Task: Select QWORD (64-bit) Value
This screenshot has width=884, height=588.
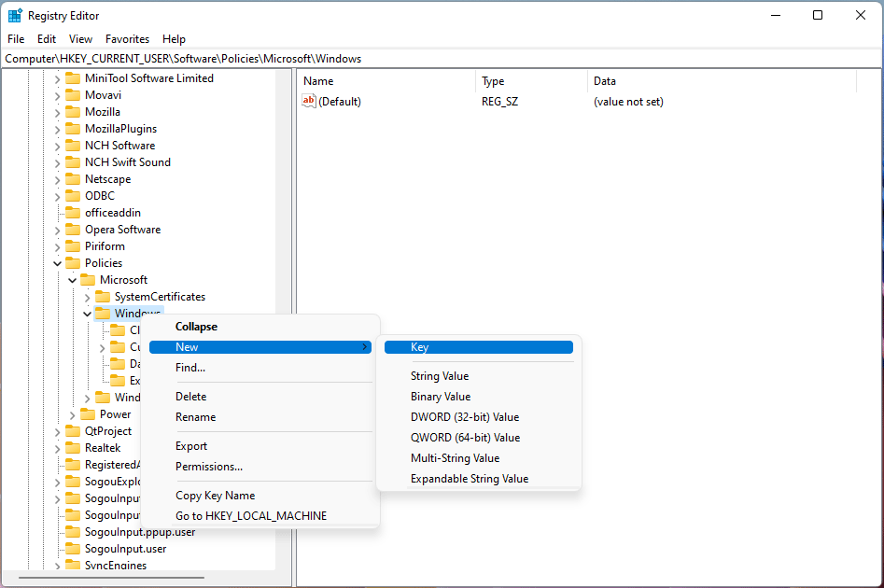Action: click(x=479, y=438)
